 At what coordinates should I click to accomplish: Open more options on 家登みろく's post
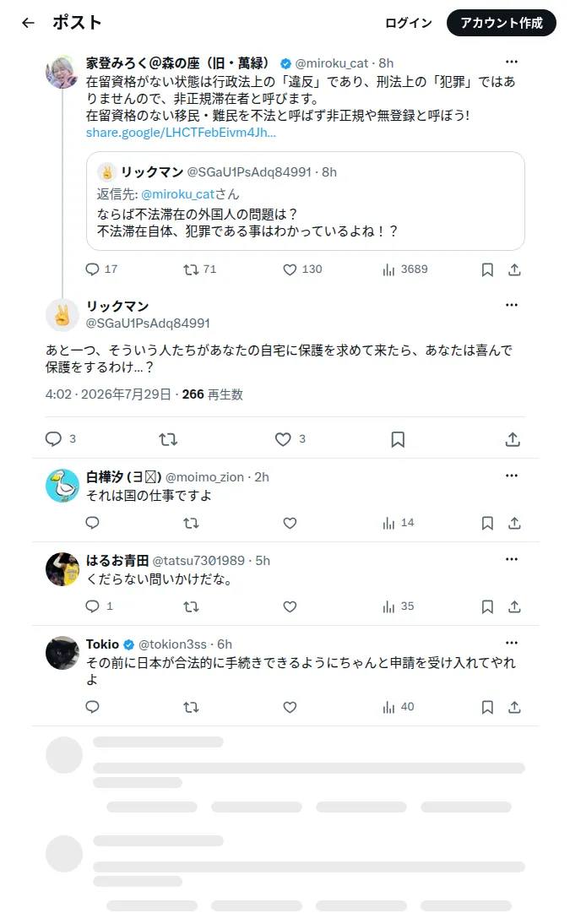point(512,62)
